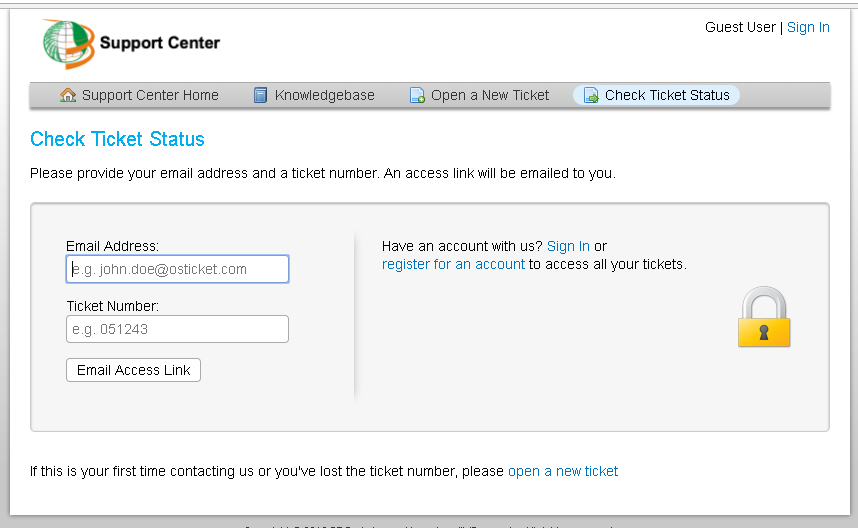The width and height of the screenshot is (858, 528).
Task: Click the Check Ticket Status page icon
Action: pyautogui.click(x=591, y=96)
